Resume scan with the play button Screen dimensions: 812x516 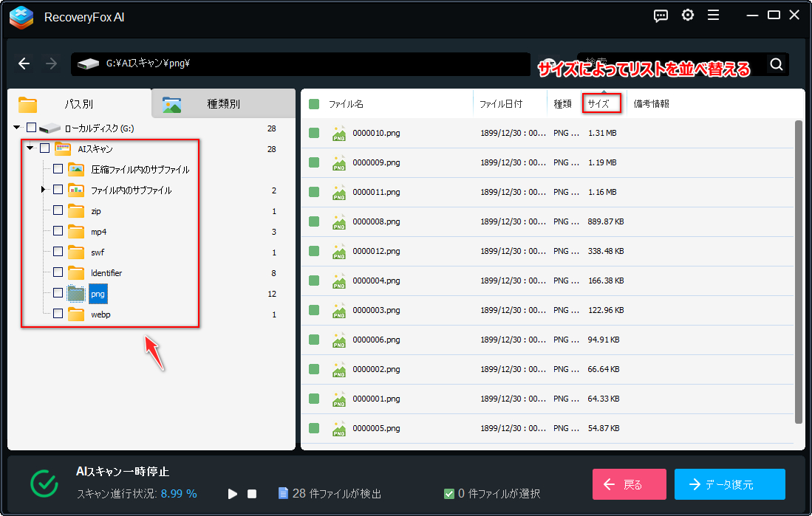pos(233,493)
